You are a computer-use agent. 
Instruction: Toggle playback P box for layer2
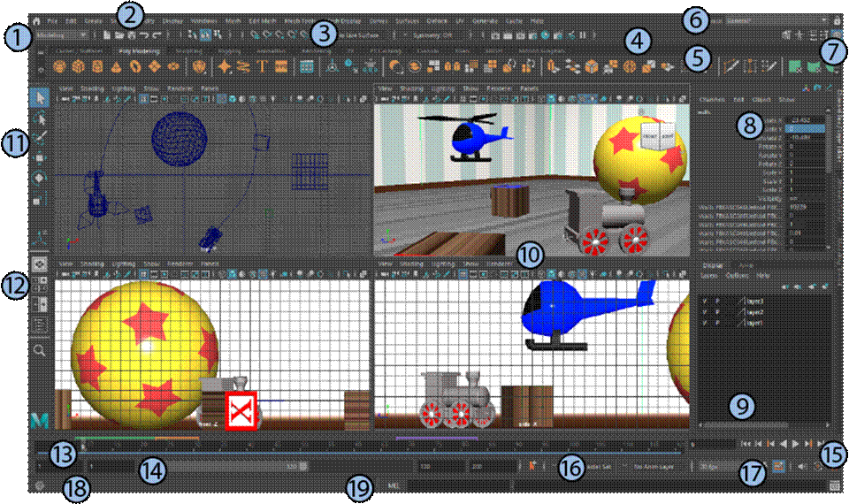[x=717, y=312]
